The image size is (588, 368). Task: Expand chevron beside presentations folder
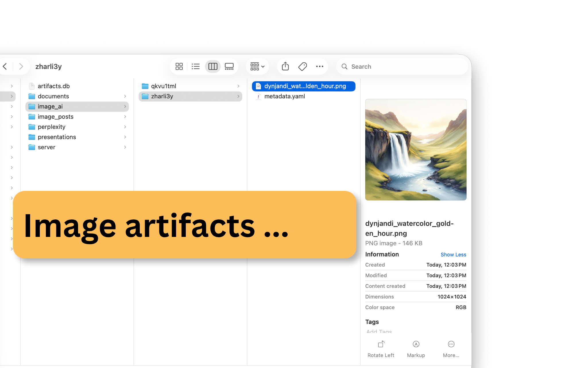pos(125,137)
